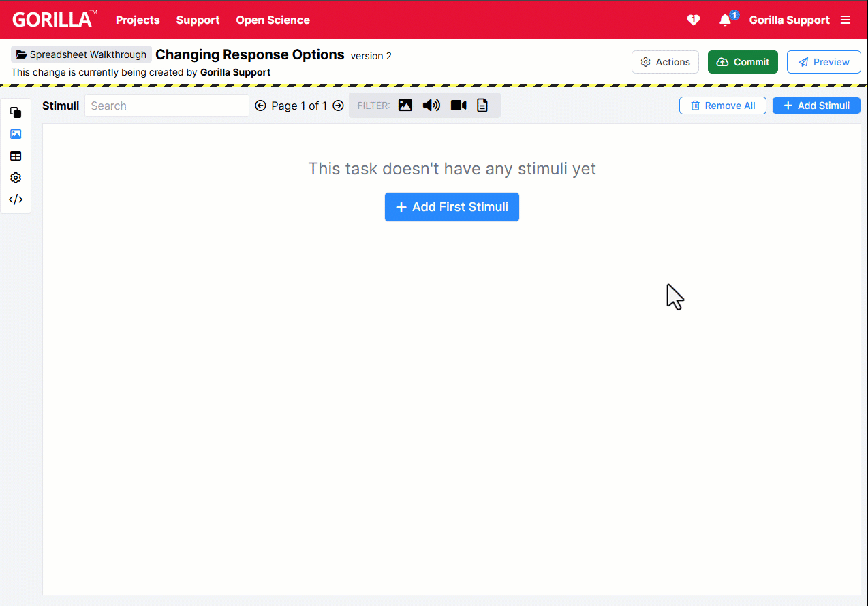Open the Code editor view
This screenshot has width=868, height=606.
click(15, 200)
